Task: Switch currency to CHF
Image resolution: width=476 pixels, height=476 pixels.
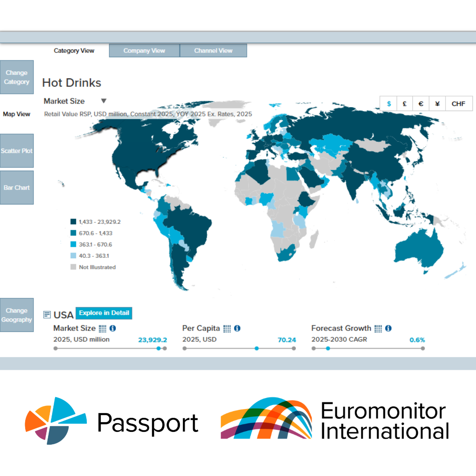Action: pos(458,104)
